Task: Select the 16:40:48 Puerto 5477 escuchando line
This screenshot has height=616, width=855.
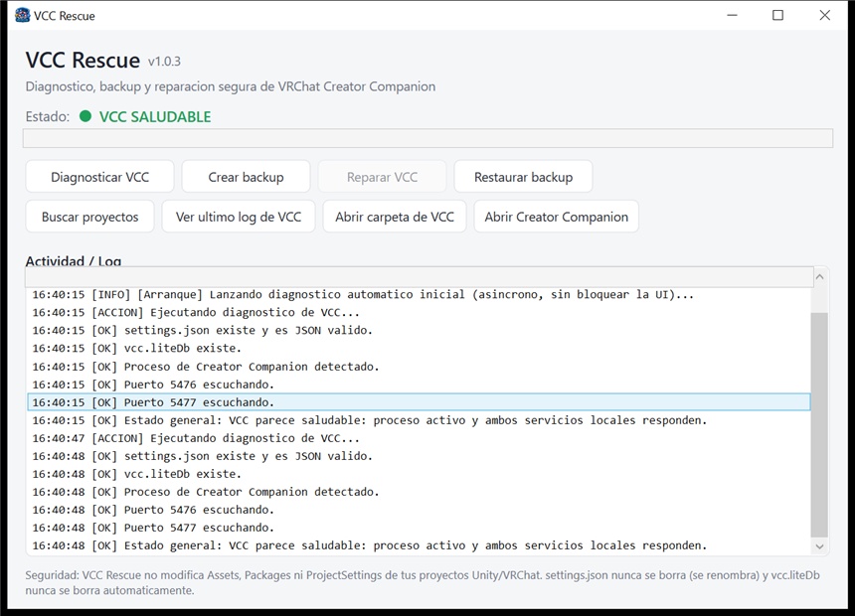Action: 419,528
